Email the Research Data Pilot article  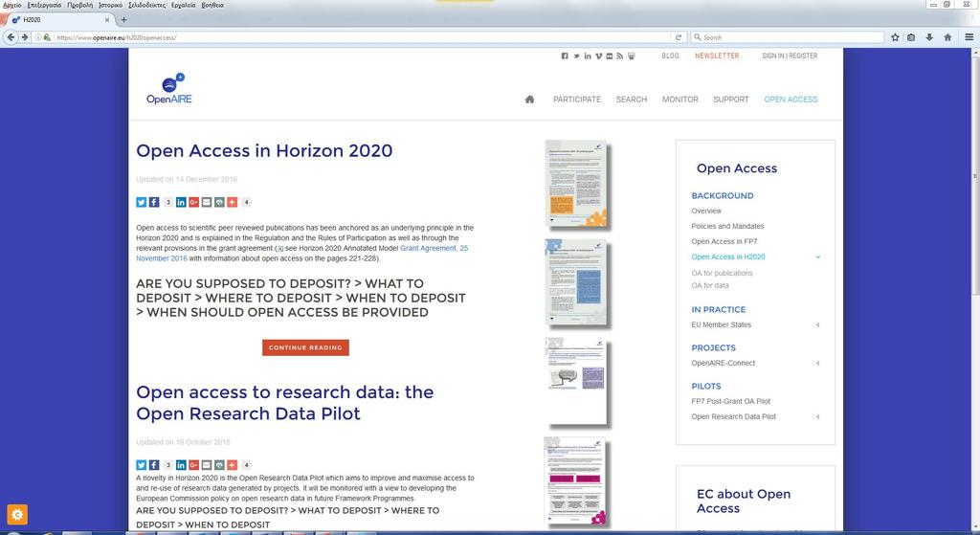point(207,465)
